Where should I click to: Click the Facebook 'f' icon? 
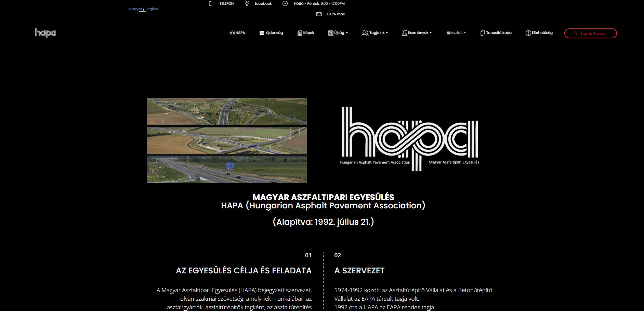[x=247, y=3]
